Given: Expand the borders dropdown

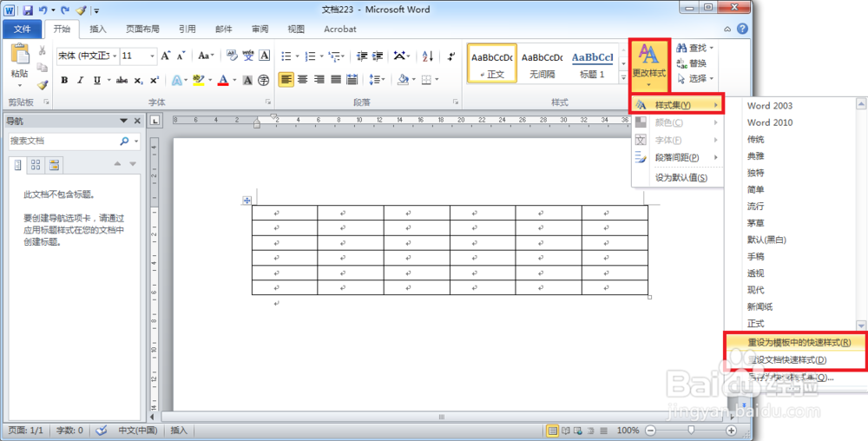Looking at the screenshot, I should pos(437,80).
